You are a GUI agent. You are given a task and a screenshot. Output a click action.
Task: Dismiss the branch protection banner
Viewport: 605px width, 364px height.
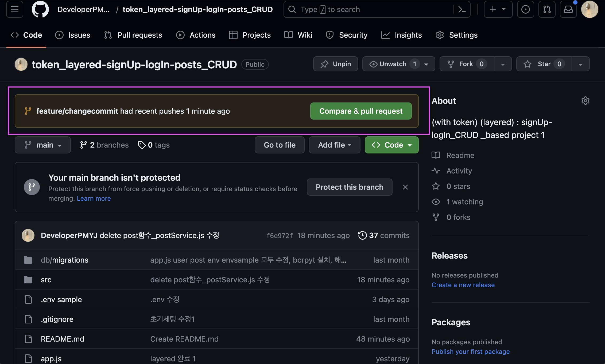(405, 187)
